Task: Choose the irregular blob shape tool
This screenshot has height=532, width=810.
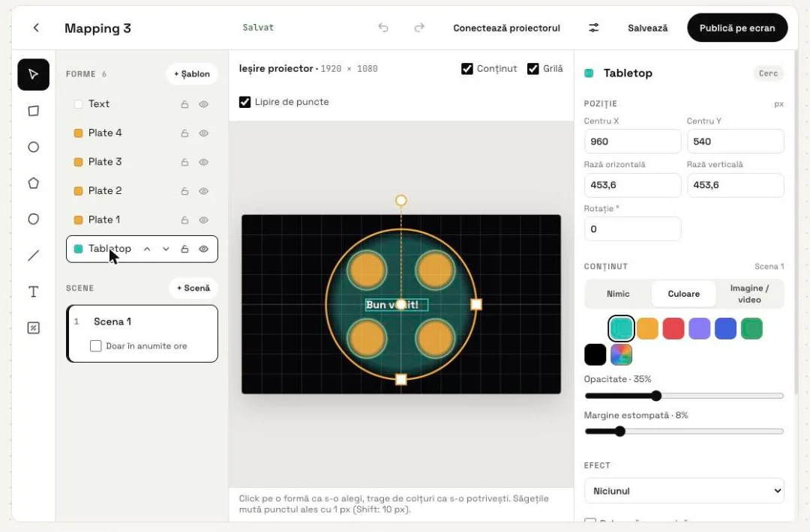Action: [x=34, y=220]
